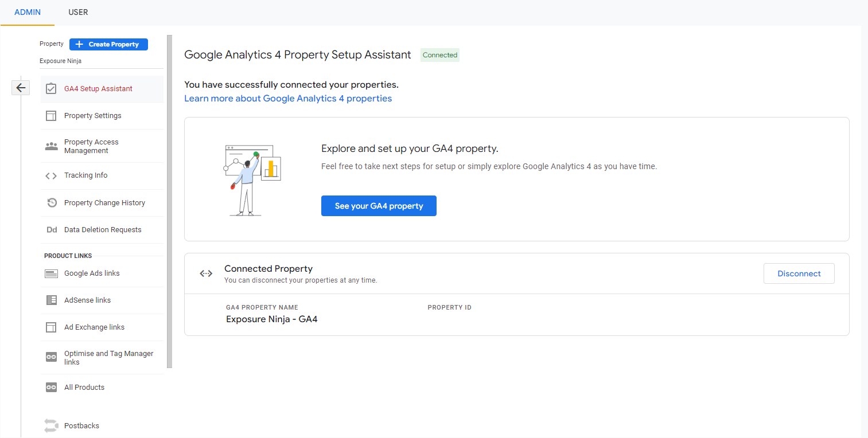
Task: Open the Learn more about Google Analytics 4 link
Action: (288, 98)
